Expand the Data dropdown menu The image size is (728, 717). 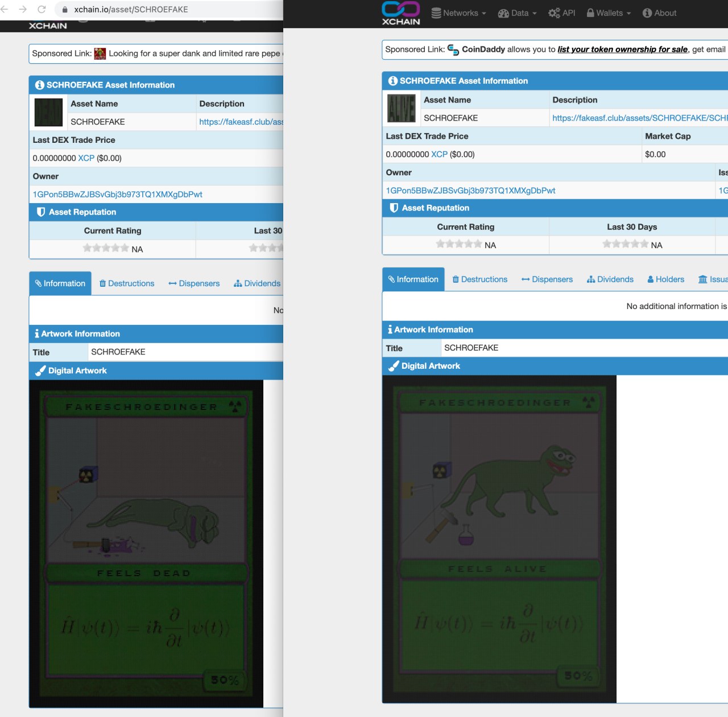(x=518, y=13)
